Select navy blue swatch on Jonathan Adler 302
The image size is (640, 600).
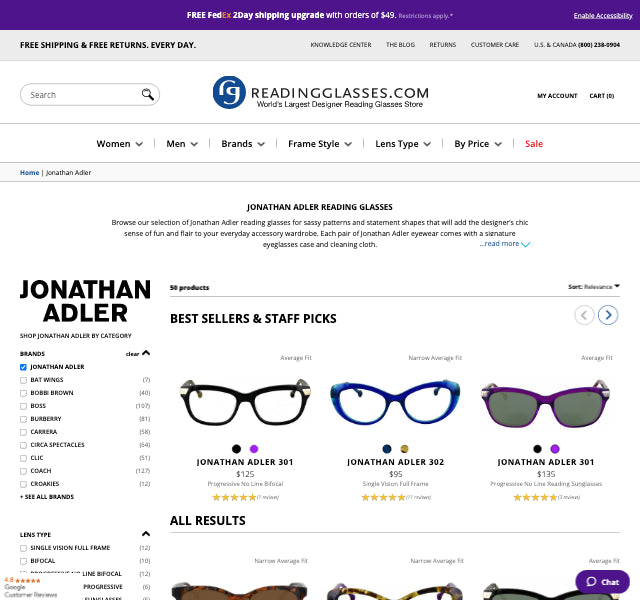[x=387, y=449]
